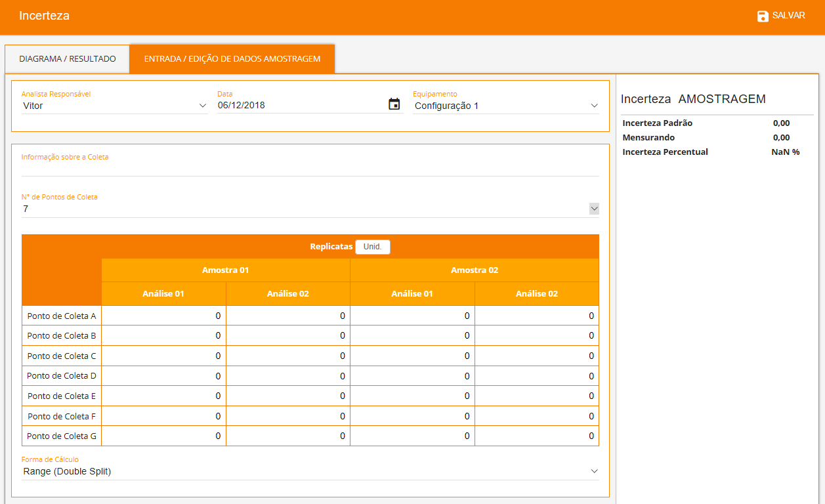Edit Ponto de Coleta C, Amostra 02 Análise 01

coord(412,356)
